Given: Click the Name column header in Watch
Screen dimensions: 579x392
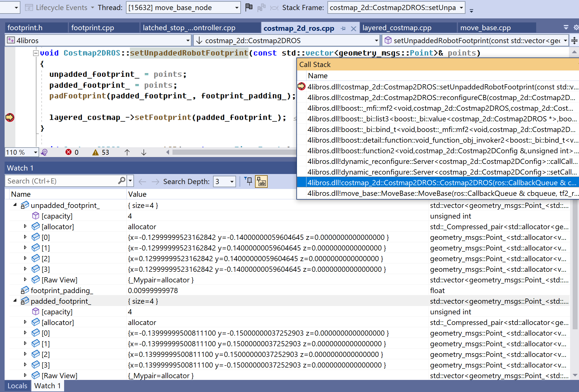Looking at the screenshot, I should tap(68, 194).
